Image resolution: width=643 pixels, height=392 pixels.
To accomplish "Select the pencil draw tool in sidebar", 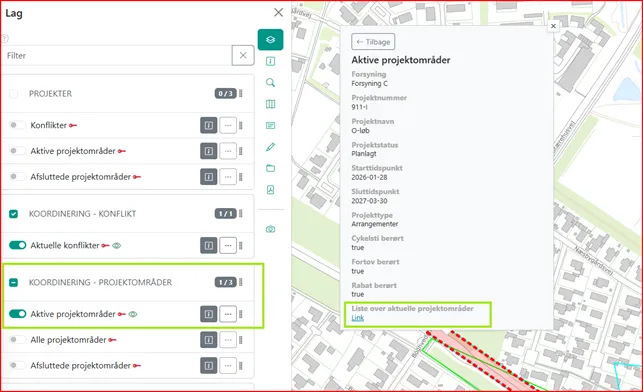I will [x=270, y=147].
